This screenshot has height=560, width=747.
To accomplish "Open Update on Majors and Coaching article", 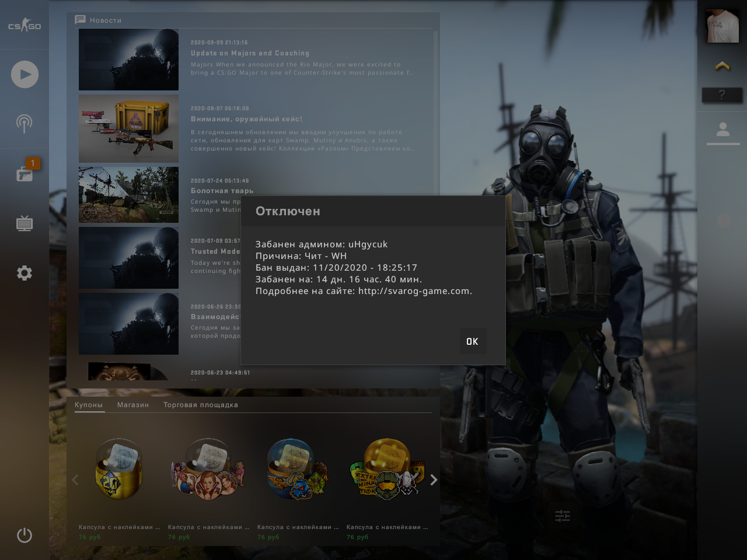I will [x=250, y=53].
